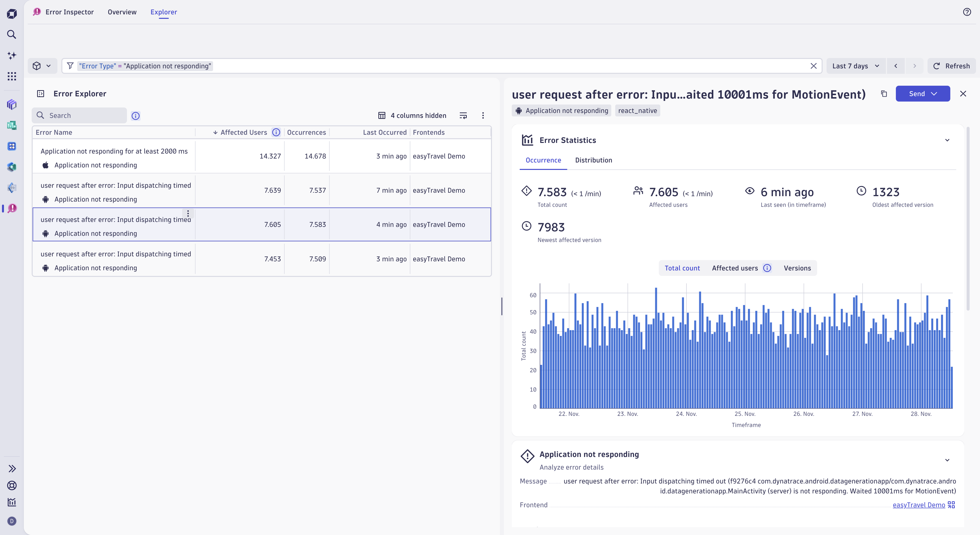Copy the error title with copy icon
Viewport: 980px width, 535px height.
click(884, 94)
